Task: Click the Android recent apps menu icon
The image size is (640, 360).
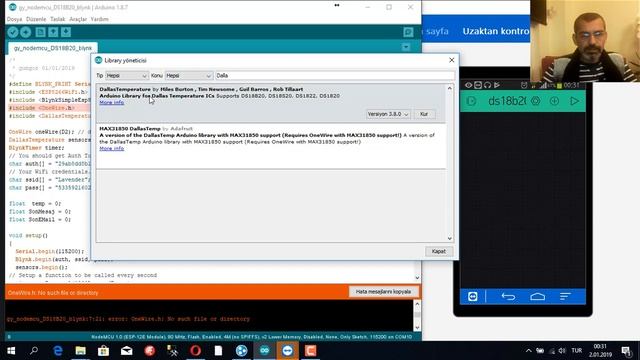Action: (565, 297)
